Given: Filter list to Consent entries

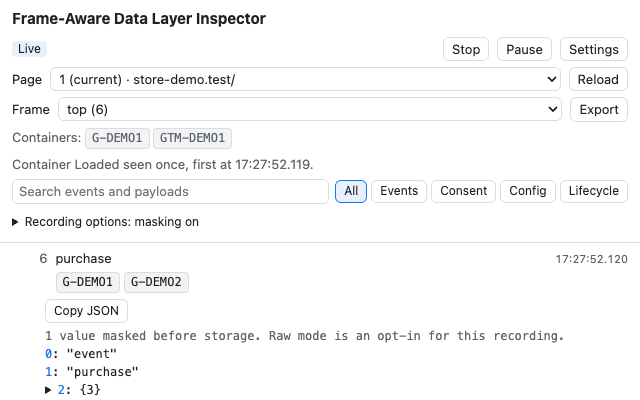Looking at the screenshot, I should (463, 191).
